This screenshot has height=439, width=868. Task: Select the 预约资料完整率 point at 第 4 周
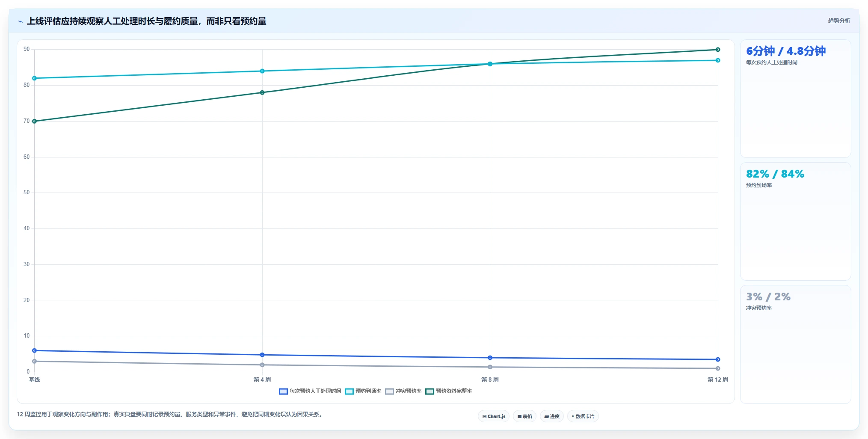pyautogui.click(x=262, y=92)
